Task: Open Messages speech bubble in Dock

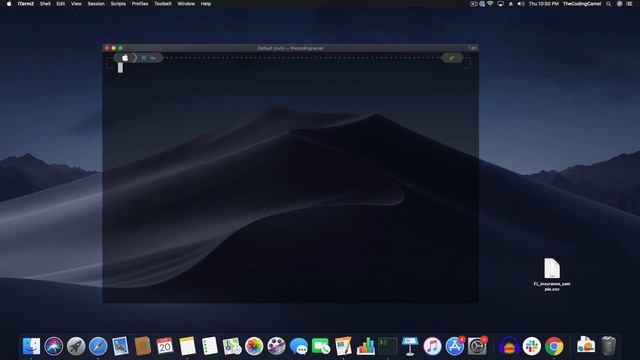Action: pos(299,347)
